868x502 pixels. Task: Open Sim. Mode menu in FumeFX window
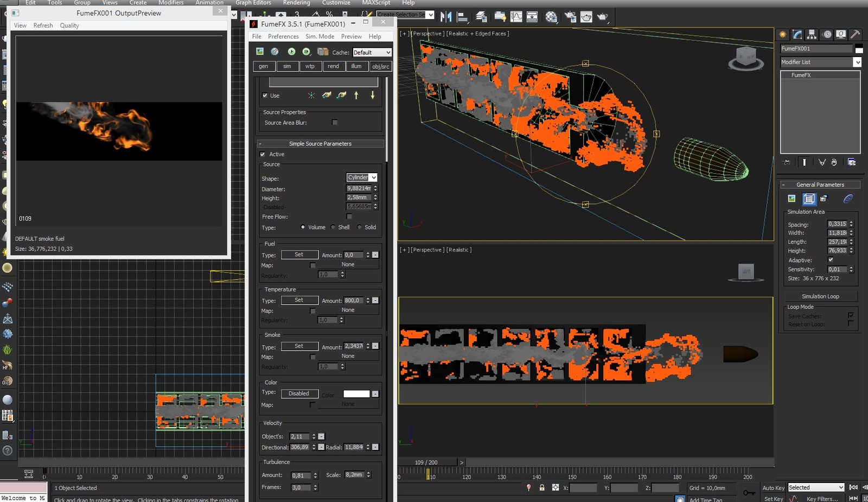[320, 36]
